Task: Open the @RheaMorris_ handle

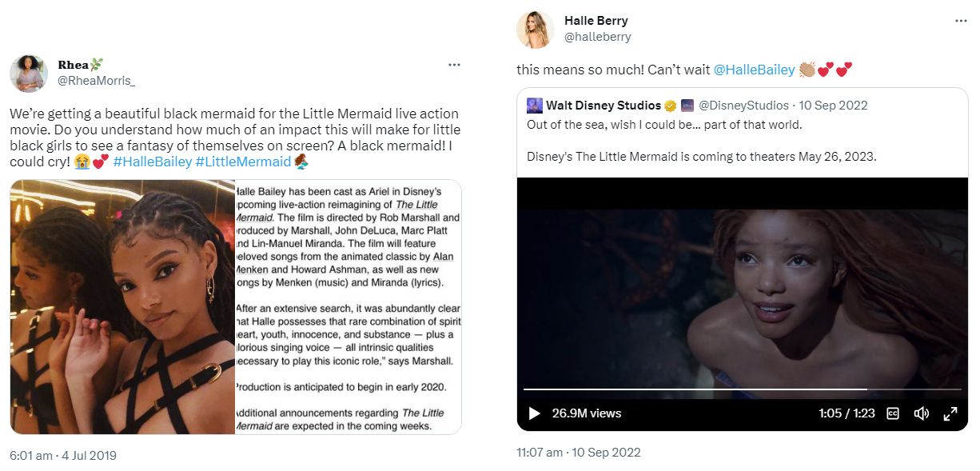Action: pos(96,80)
